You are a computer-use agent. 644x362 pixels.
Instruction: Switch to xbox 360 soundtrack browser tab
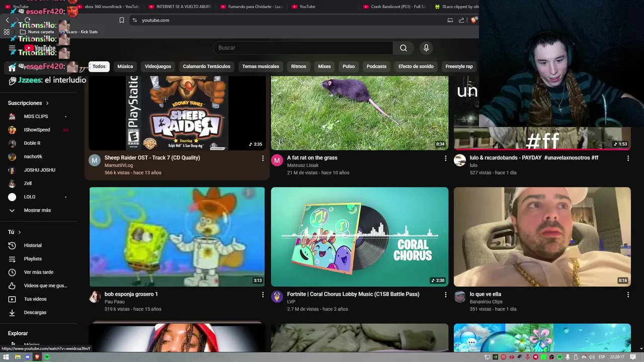click(x=108, y=7)
